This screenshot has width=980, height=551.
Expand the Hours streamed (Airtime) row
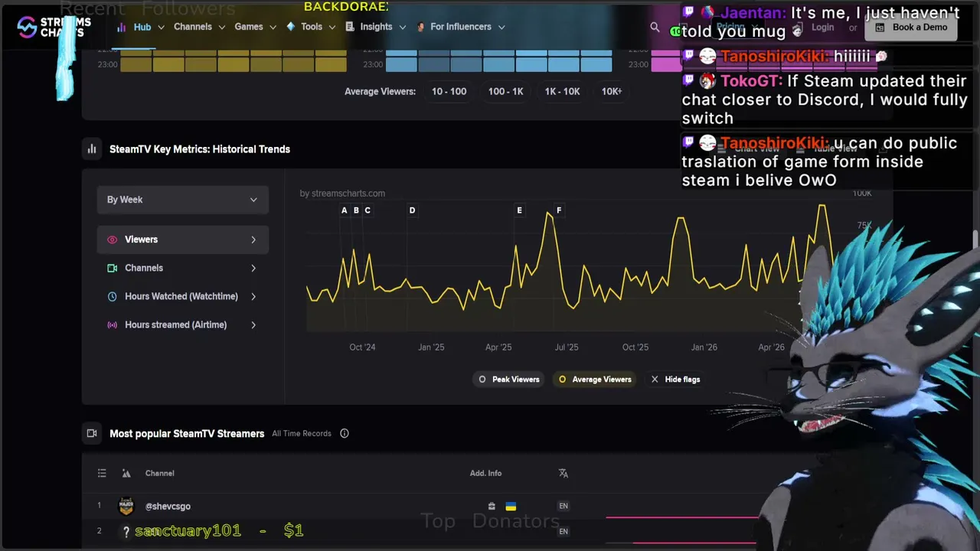tap(182, 324)
